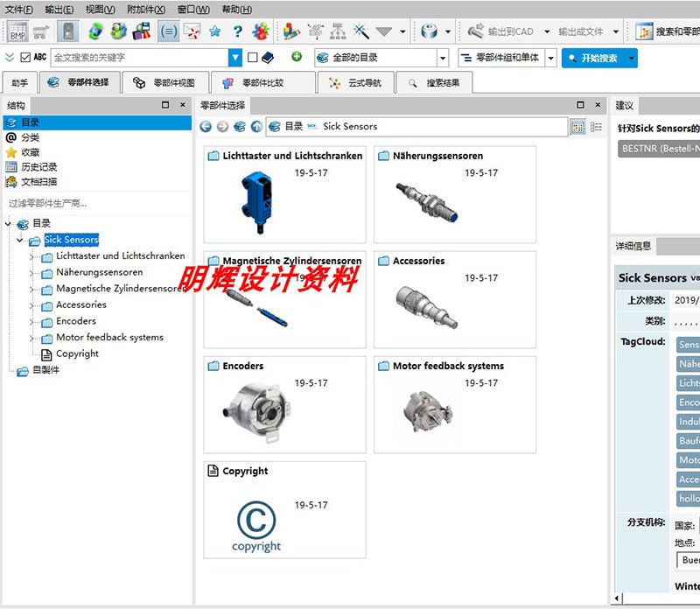
Task: Click the 3D ring part toolbar icon
Action: tap(429, 31)
